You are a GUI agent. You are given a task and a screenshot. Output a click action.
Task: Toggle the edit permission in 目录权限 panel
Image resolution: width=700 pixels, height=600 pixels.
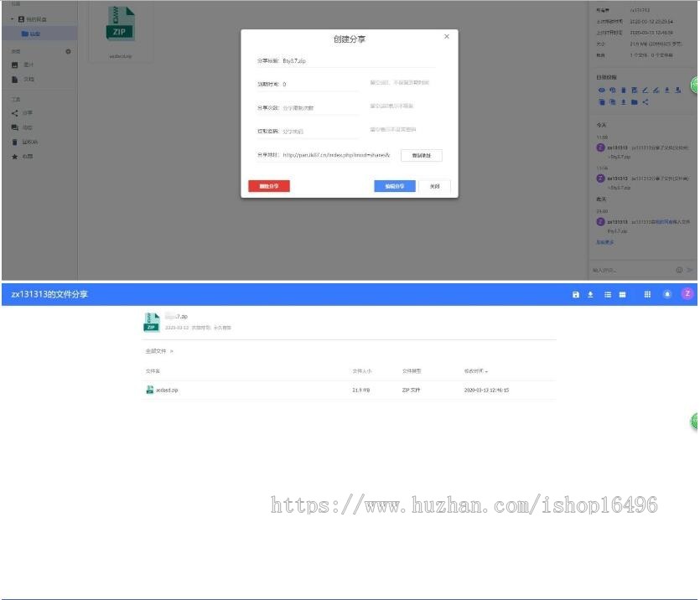(x=645, y=90)
